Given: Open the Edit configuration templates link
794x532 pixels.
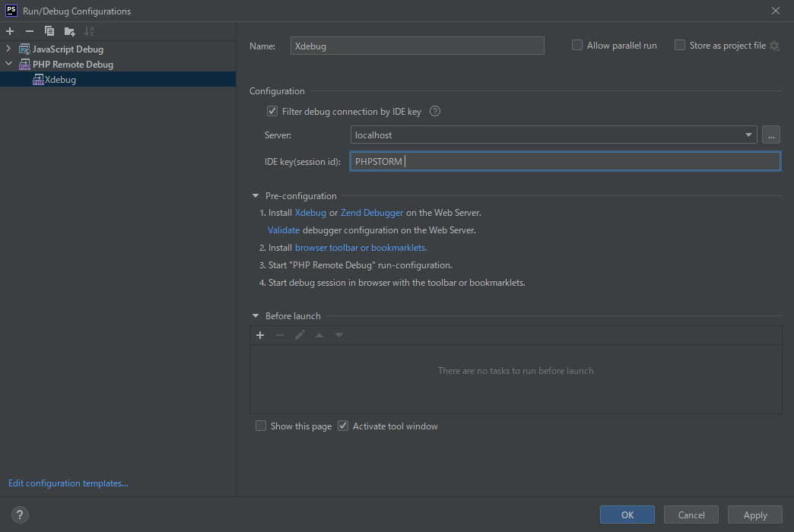Looking at the screenshot, I should (68, 483).
